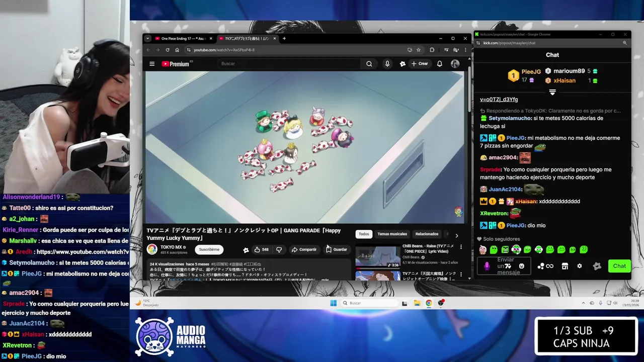
Task: Click the Kick chat message input field
Action: (505, 266)
